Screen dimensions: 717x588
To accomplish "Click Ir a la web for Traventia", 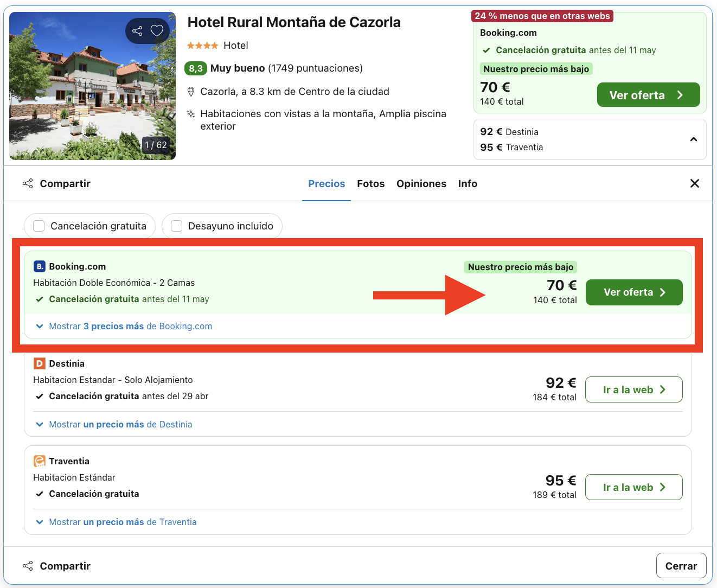I will pyautogui.click(x=633, y=487).
